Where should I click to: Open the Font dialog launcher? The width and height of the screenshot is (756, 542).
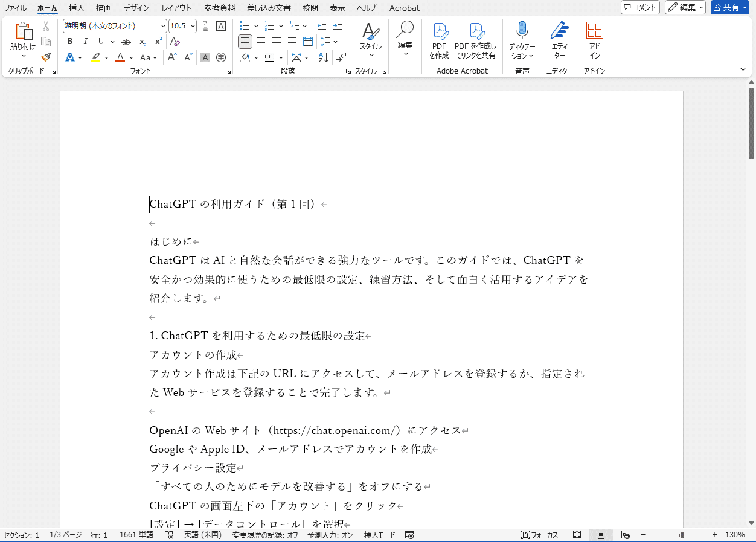[228, 71]
